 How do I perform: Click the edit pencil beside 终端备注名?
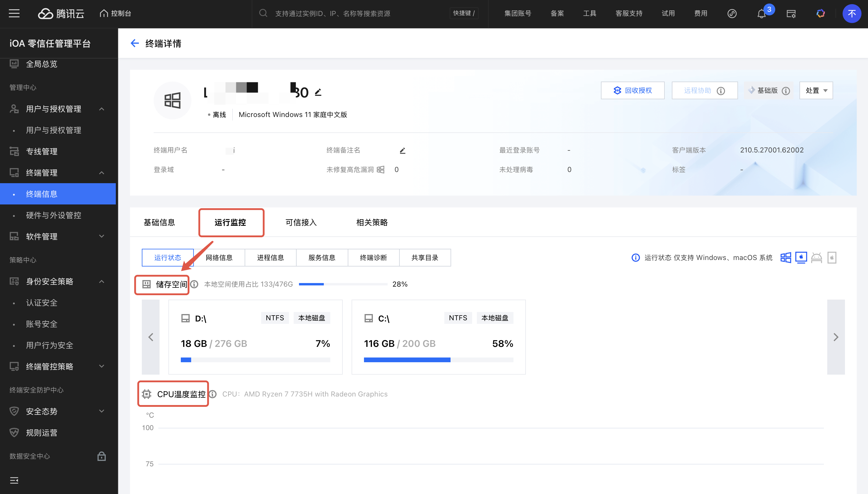402,151
